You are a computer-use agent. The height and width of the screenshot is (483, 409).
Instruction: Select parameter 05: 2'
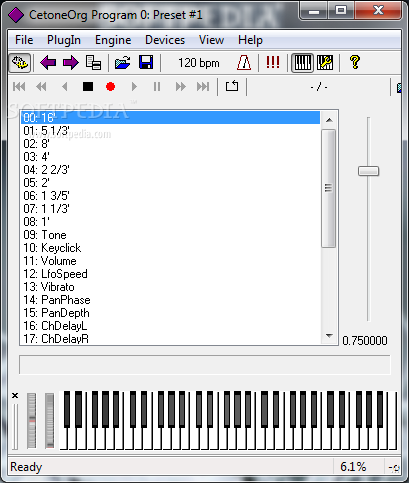click(170, 183)
